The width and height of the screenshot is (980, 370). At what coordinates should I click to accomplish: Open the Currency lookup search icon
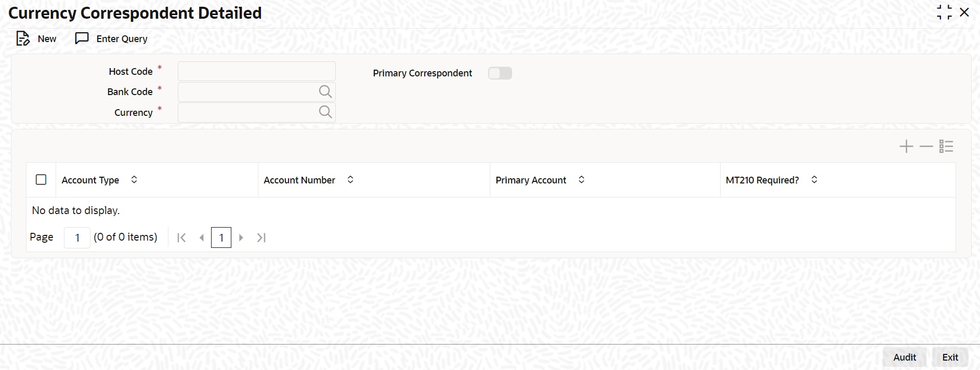coord(325,112)
